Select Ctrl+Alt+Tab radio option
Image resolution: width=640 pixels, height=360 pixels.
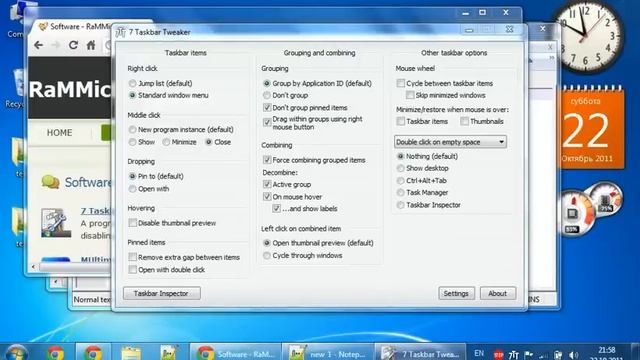400,180
